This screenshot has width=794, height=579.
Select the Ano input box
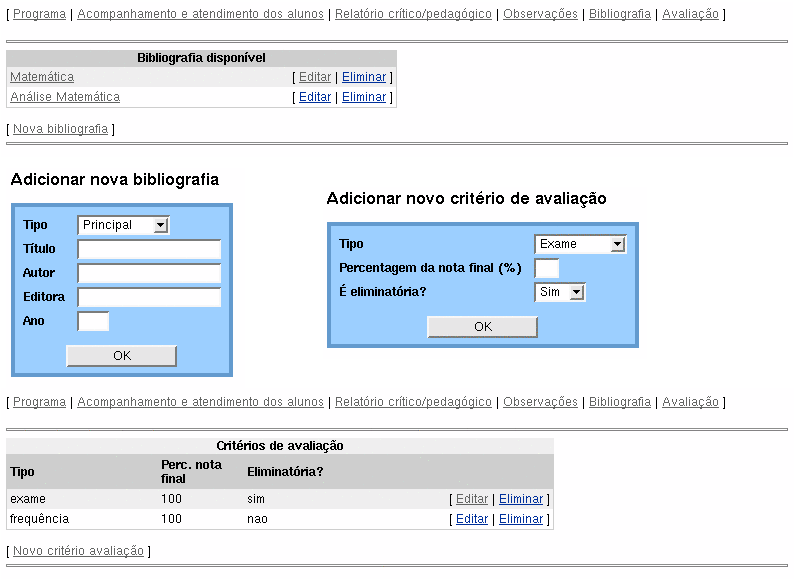point(93,321)
